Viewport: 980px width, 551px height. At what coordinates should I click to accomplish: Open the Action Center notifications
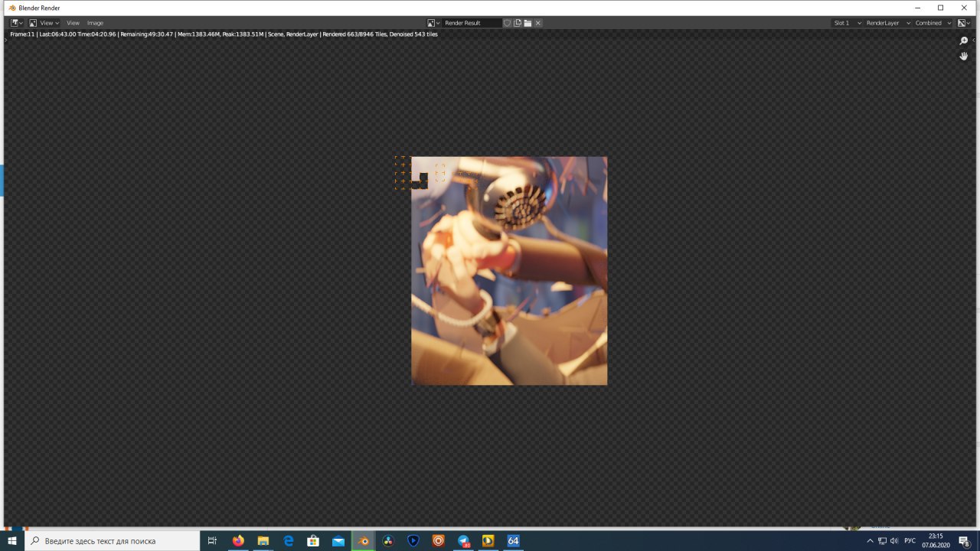(965, 540)
